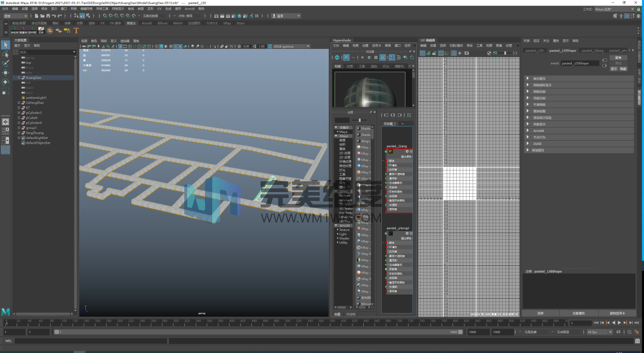Switch to the TURTLE shelf tab
The height and width of the screenshot is (353, 644).
(212, 23)
